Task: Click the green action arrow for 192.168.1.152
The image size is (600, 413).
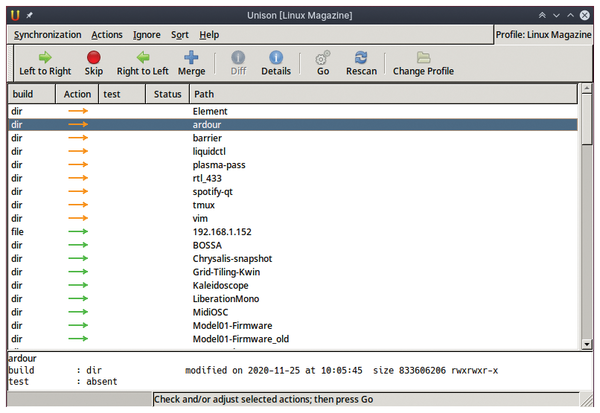Action: click(x=78, y=232)
